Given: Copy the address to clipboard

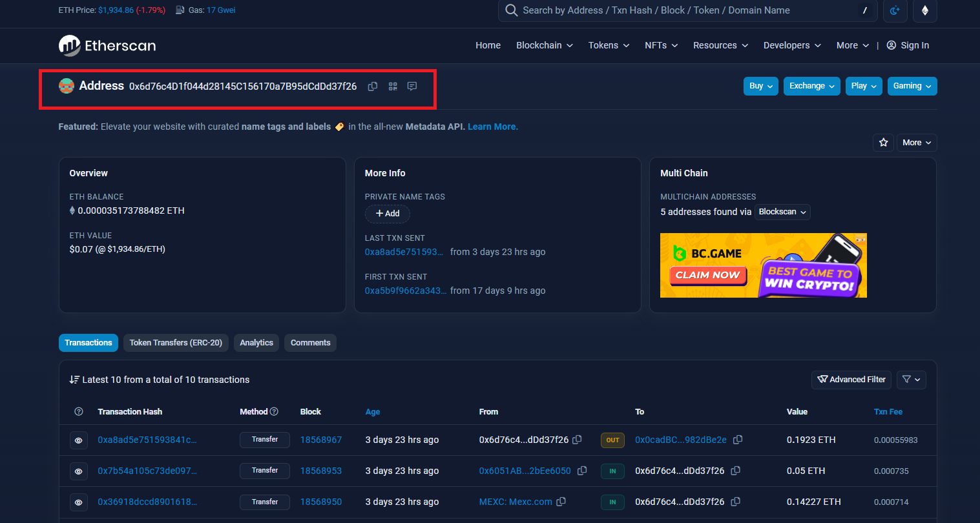Looking at the screenshot, I should click(373, 87).
